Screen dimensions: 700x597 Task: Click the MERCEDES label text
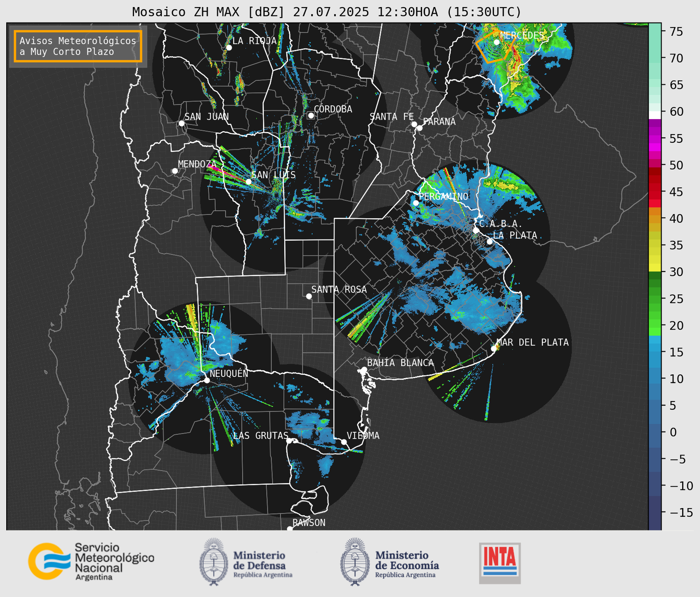coord(522,35)
